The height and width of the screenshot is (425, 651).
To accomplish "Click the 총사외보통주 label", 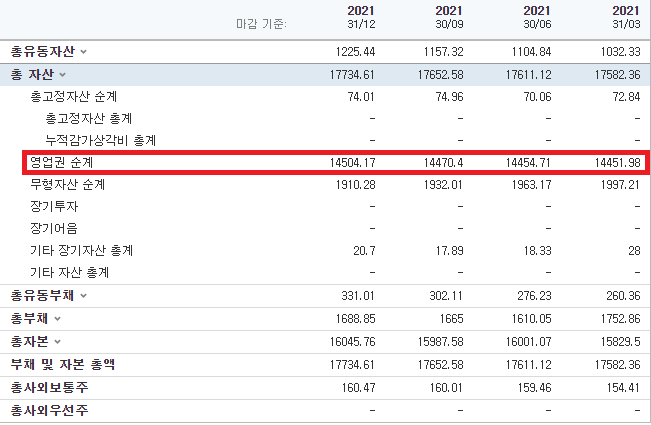I will [49, 387].
